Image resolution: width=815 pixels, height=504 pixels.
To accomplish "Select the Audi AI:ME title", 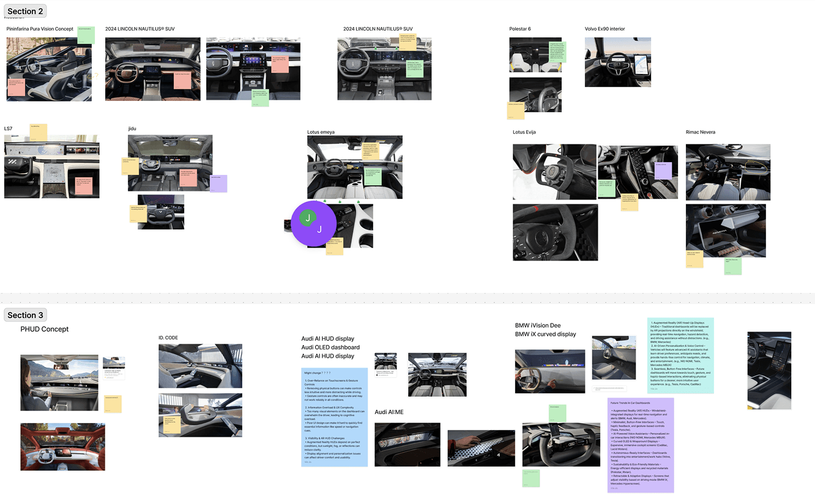I will click(x=389, y=412).
